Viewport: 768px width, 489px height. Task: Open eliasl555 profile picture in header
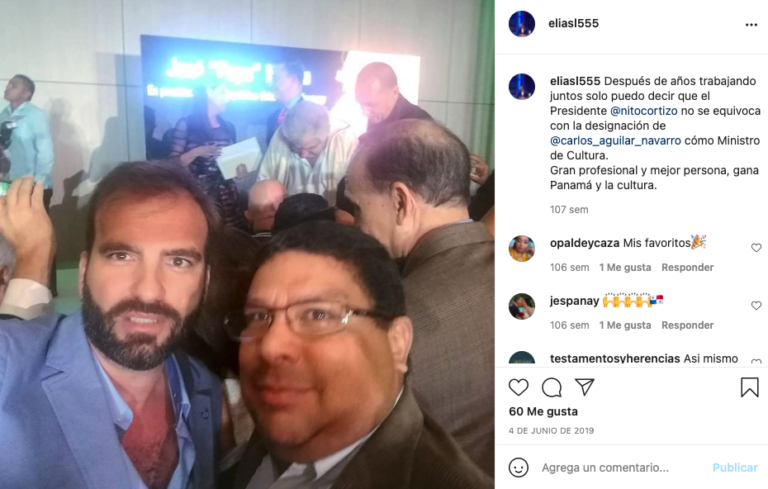(x=522, y=24)
